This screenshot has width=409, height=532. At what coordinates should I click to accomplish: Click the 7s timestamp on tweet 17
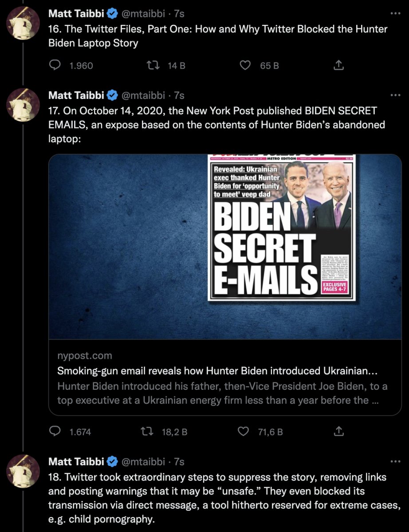pos(178,94)
